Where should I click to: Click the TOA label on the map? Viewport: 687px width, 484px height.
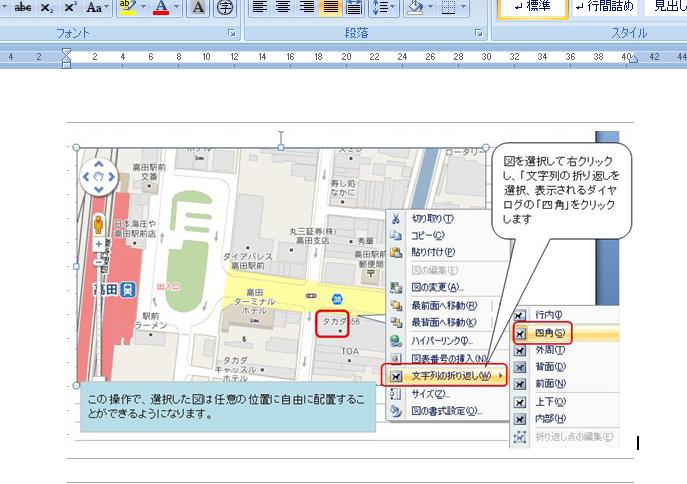coord(350,351)
